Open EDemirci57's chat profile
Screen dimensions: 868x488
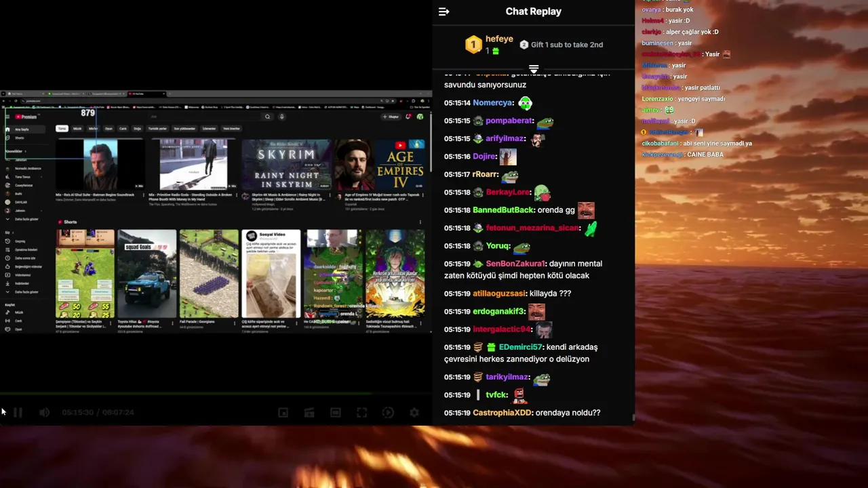coord(520,347)
